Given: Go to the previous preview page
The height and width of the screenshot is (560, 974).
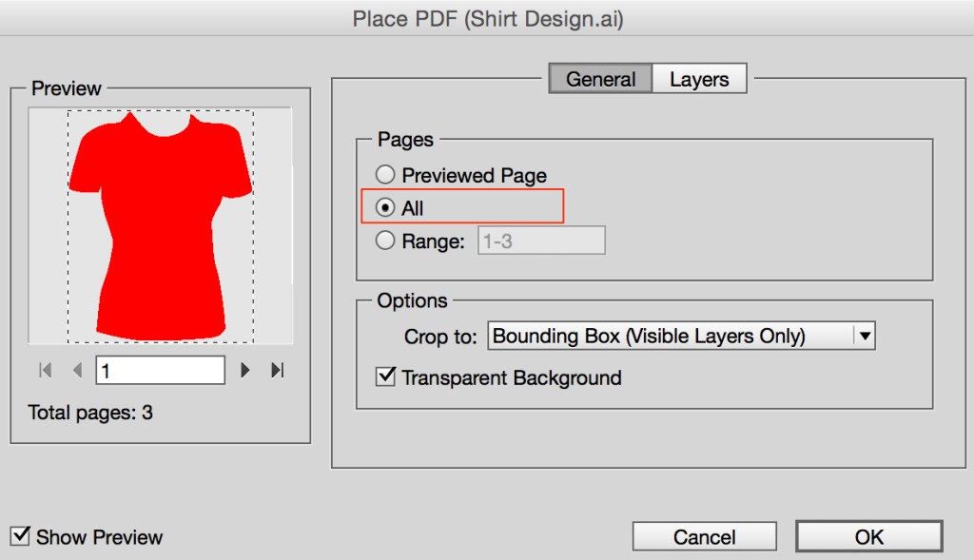Looking at the screenshot, I should 77,370.
